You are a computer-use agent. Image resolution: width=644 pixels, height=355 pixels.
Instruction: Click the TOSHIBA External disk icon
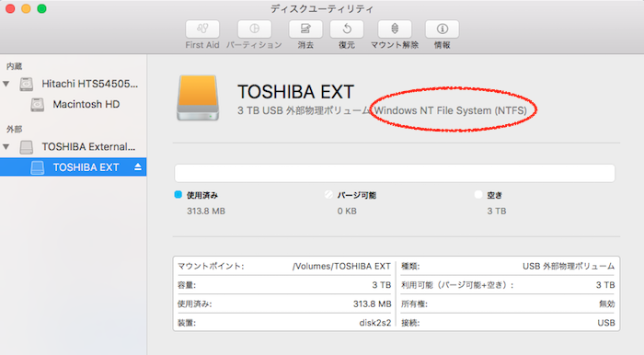[x=27, y=147]
